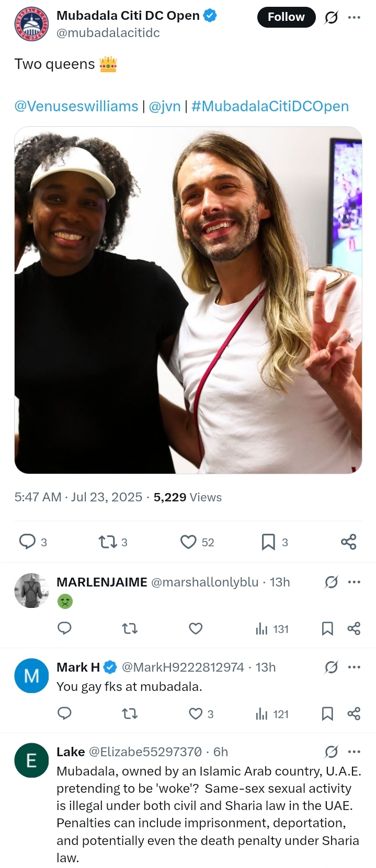Share the main tweet

click(349, 542)
